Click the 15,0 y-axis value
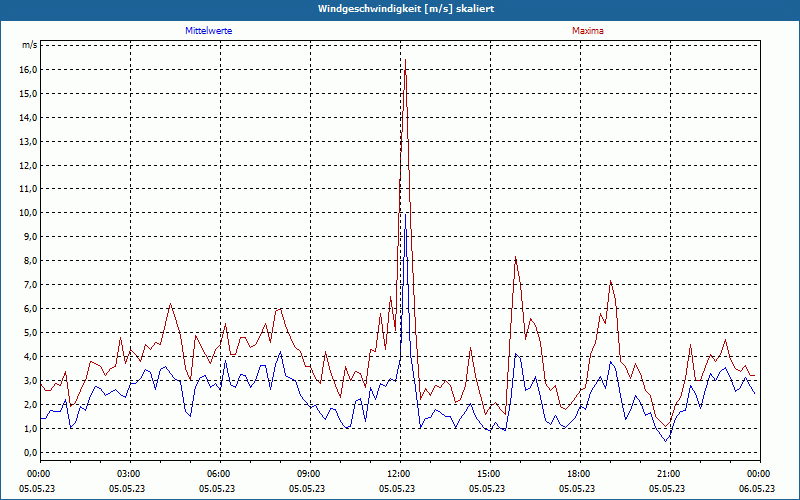 pyautogui.click(x=29, y=93)
